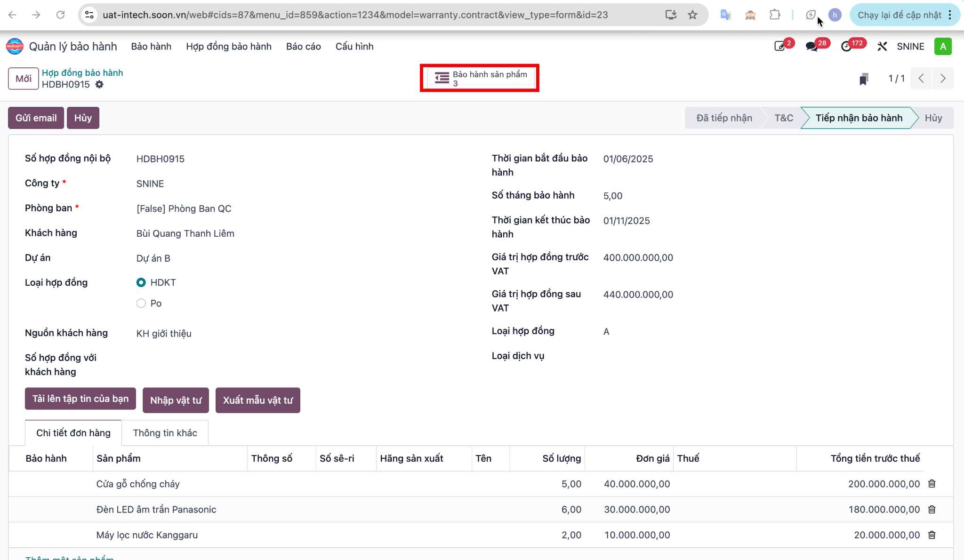This screenshot has width=964, height=560.
Task: Open Bảo hành sản phẩm smart button
Action: 480,78
